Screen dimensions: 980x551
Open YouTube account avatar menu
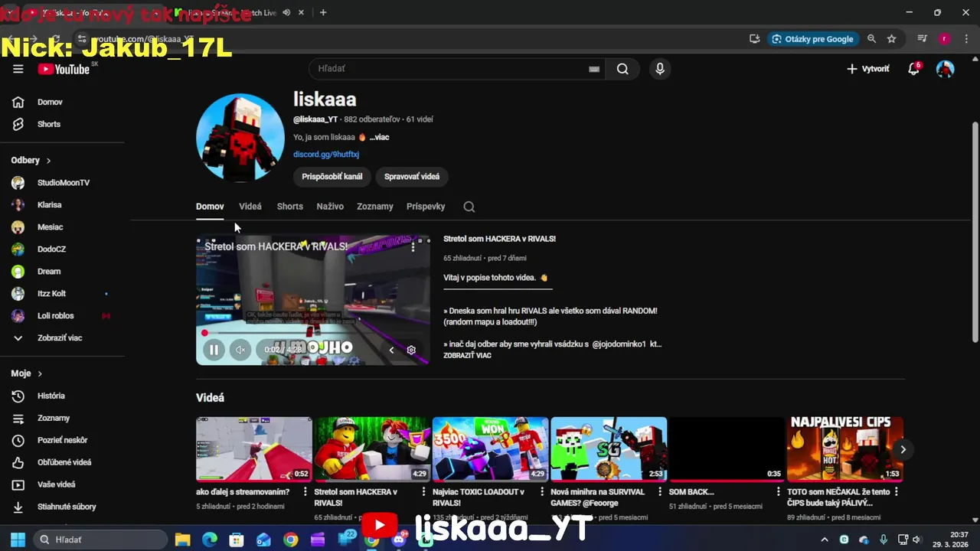pyautogui.click(x=946, y=69)
